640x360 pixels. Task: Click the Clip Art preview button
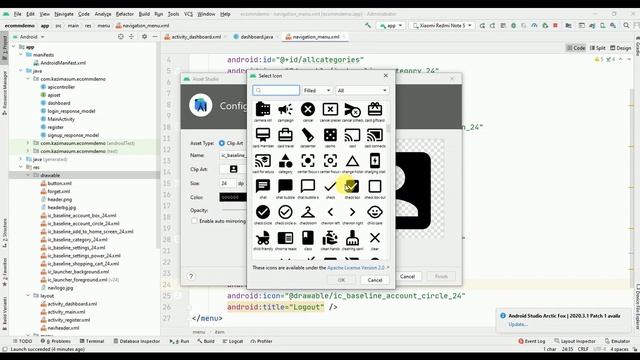tap(233, 169)
